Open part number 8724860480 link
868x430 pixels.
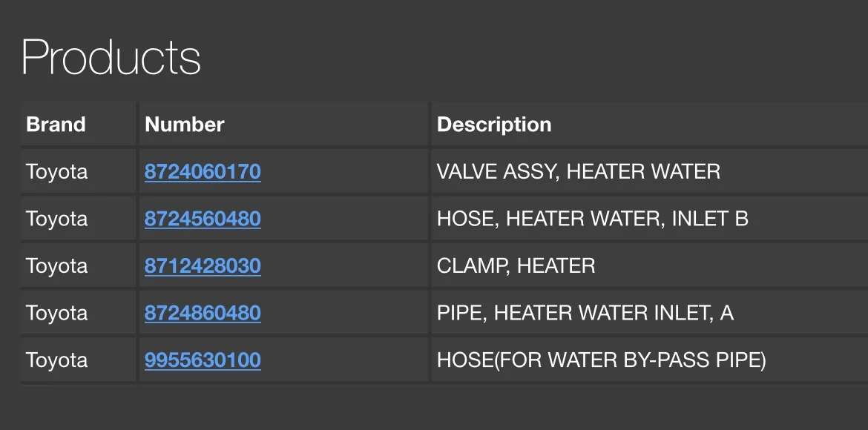point(203,313)
